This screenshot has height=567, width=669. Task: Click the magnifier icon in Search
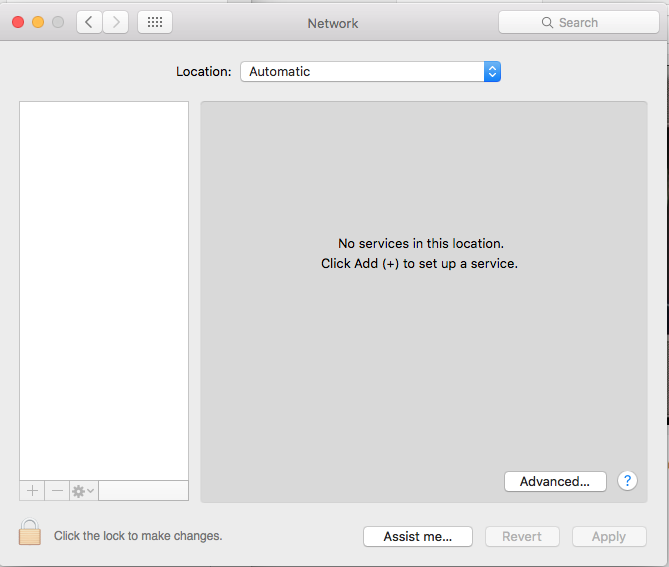[x=547, y=22]
